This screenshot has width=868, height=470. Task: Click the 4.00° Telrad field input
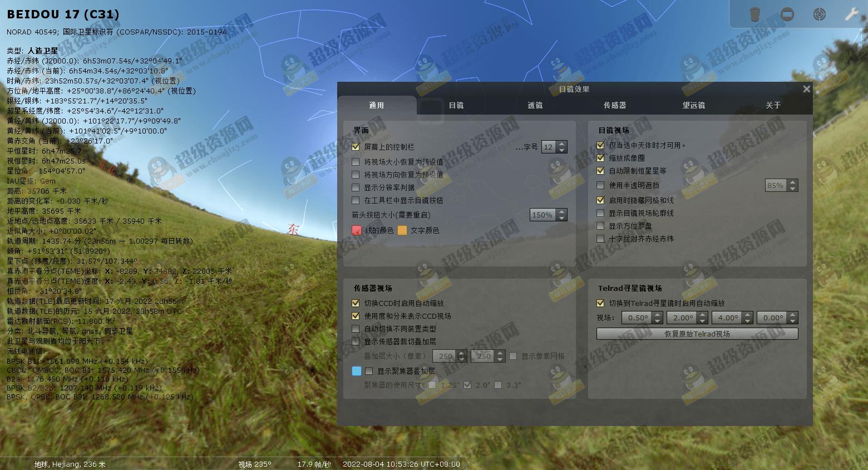(727, 318)
